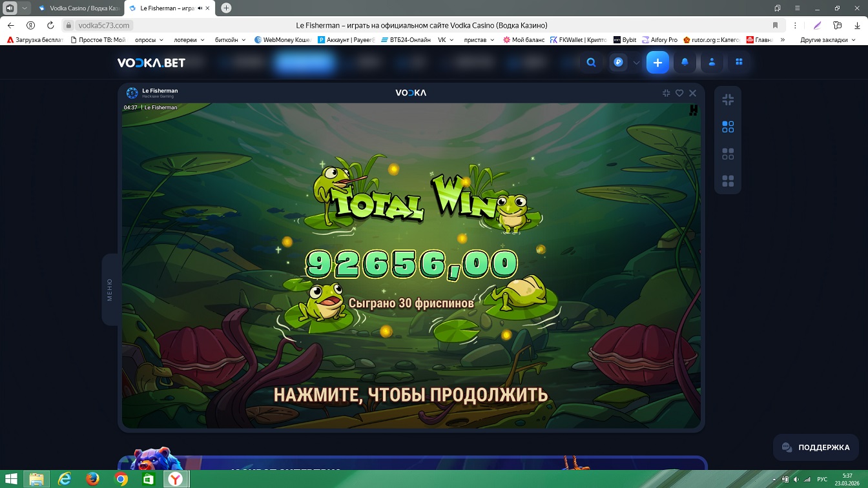Screen dimensions: 868x488
Task: Open notifications bell icon
Action: click(685, 63)
